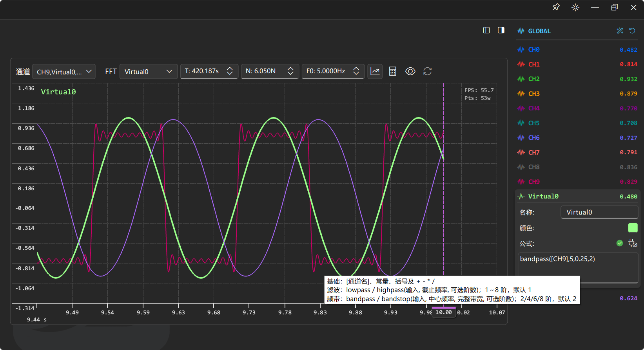Toggle the left sidebar layout
The width and height of the screenshot is (644, 350).
pyautogui.click(x=486, y=31)
